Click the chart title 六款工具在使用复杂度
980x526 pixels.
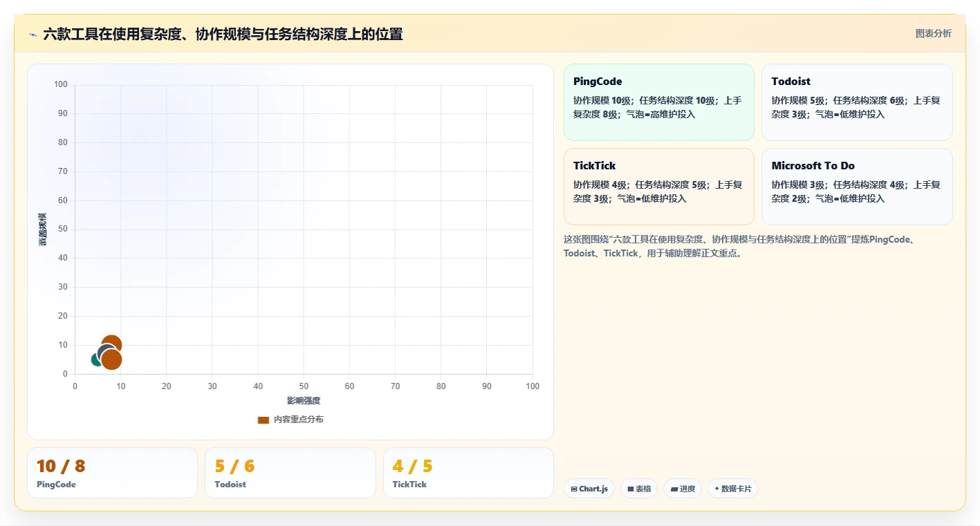pos(223,34)
